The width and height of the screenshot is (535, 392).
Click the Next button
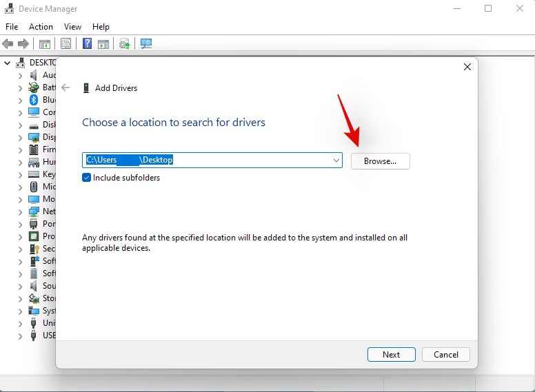(x=392, y=355)
